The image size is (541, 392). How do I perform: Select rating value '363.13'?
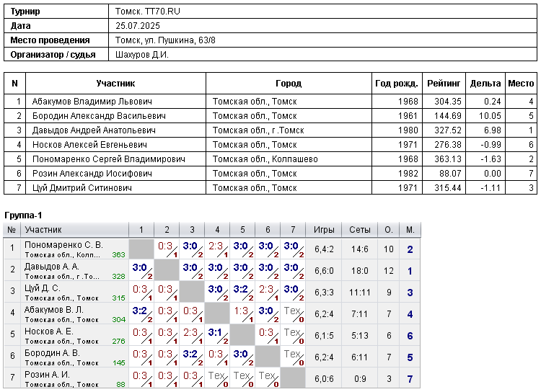(x=448, y=160)
